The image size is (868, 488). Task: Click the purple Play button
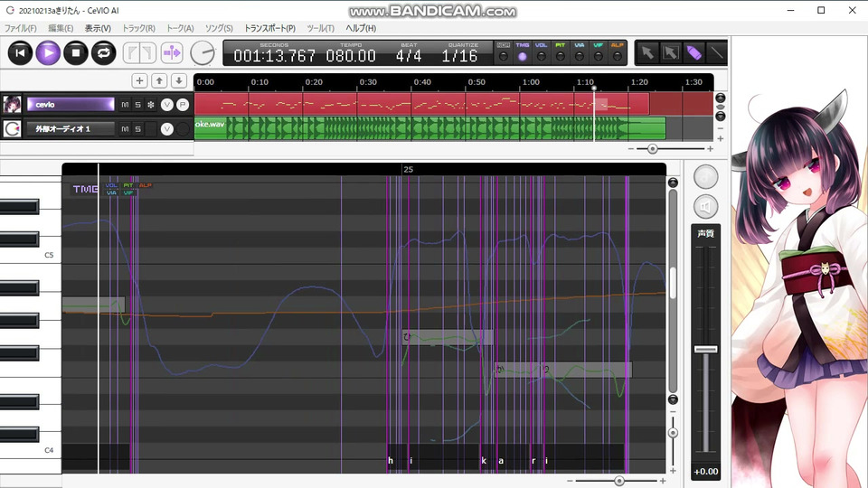pyautogui.click(x=48, y=53)
